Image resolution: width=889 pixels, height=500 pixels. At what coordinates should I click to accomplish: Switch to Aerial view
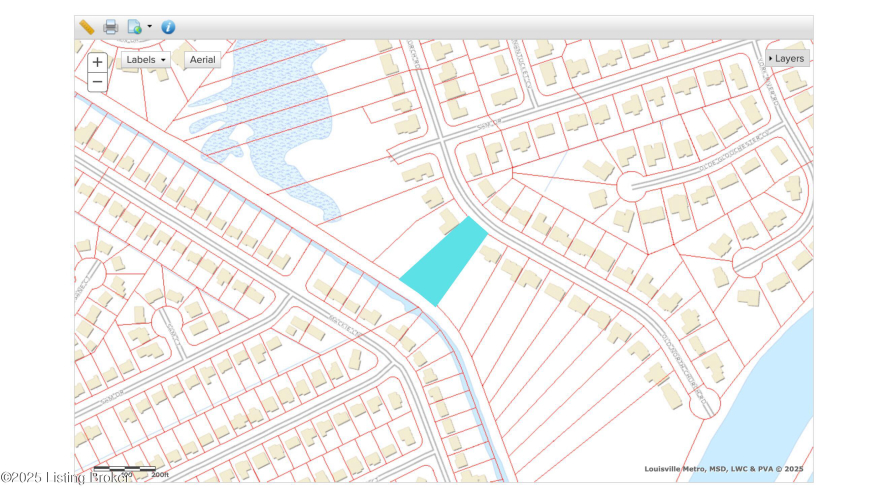(202, 60)
